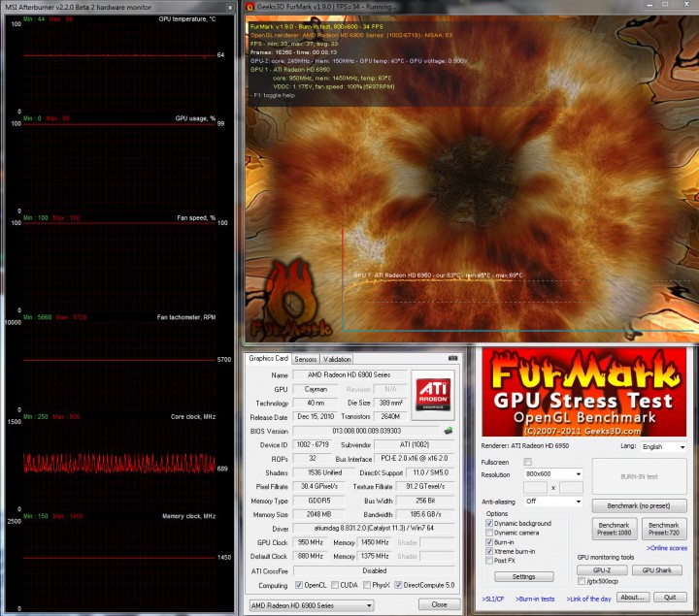
Task: Click Benchmark Preset:1080 button
Action: point(614,529)
